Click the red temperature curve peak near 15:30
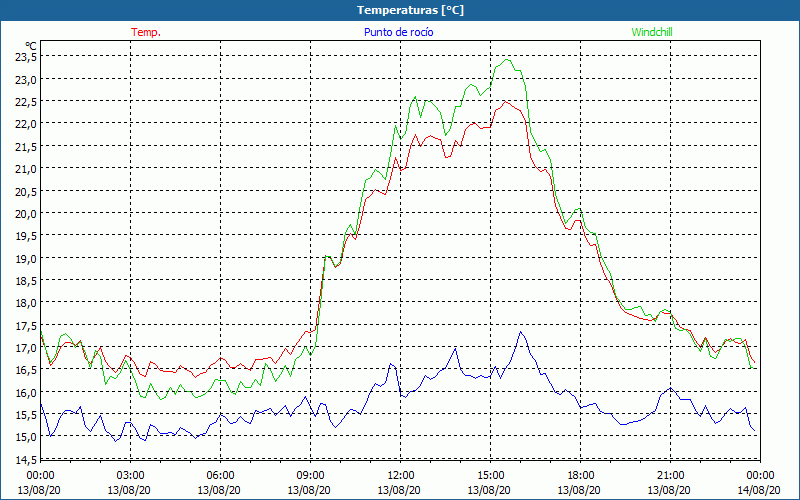Viewport: 800px width, 500px height. [x=506, y=102]
